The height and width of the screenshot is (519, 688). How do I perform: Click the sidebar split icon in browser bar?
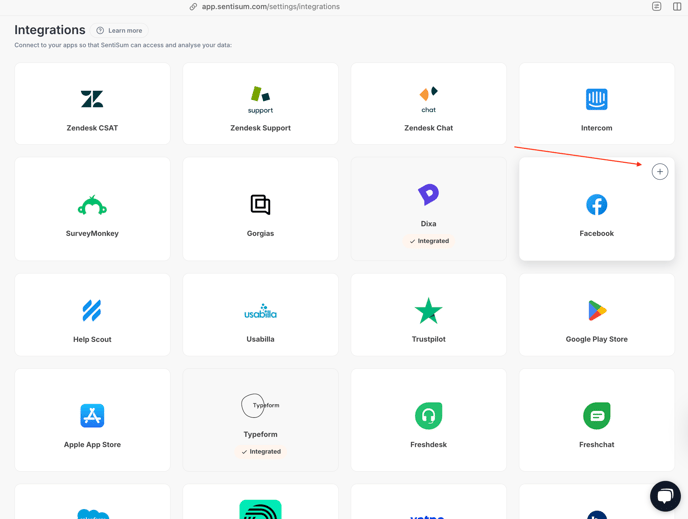pyautogui.click(x=677, y=6)
